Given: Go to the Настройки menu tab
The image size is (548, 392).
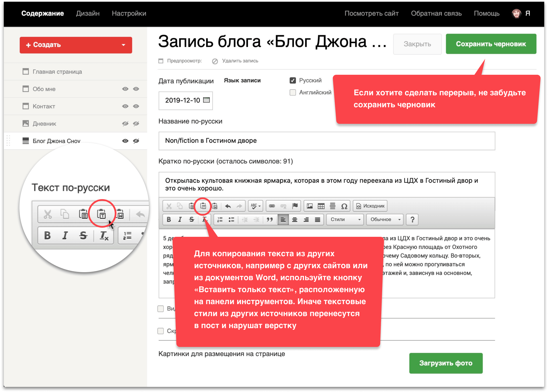Looking at the screenshot, I should point(129,13).
